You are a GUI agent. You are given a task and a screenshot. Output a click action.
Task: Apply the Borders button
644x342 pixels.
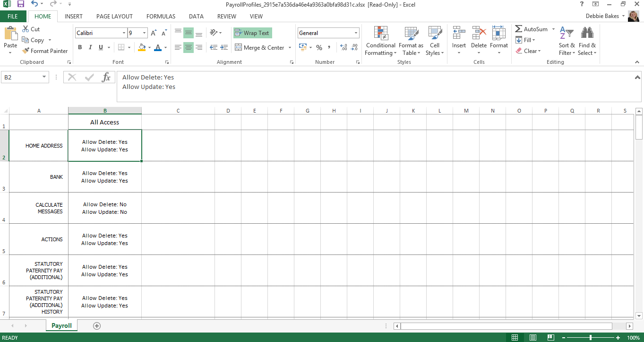click(121, 47)
